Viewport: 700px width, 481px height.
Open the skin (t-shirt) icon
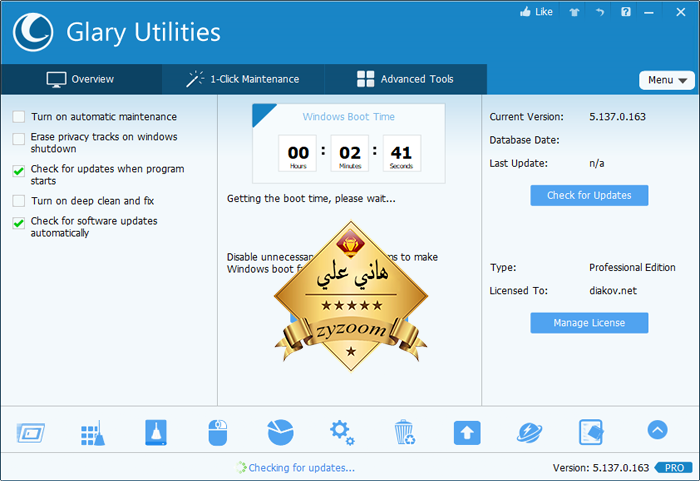click(x=574, y=12)
